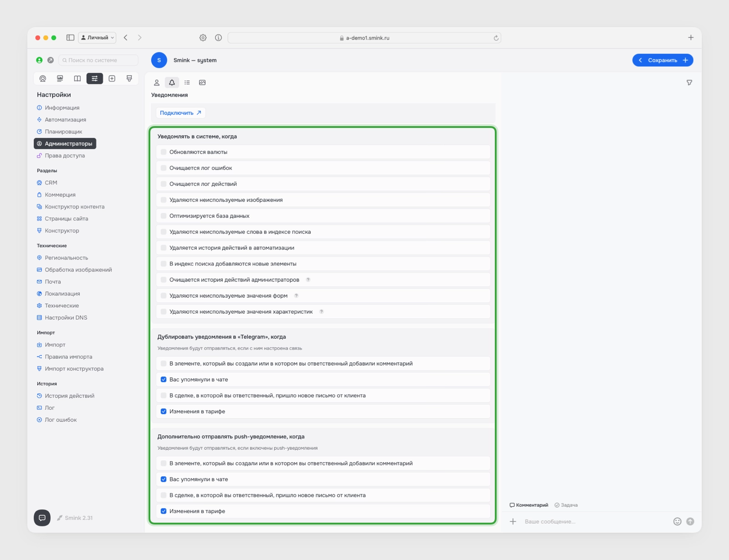Uncheck 'Изменения в тарифе' under Telegram
The image size is (729, 560).
click(164, 411)
